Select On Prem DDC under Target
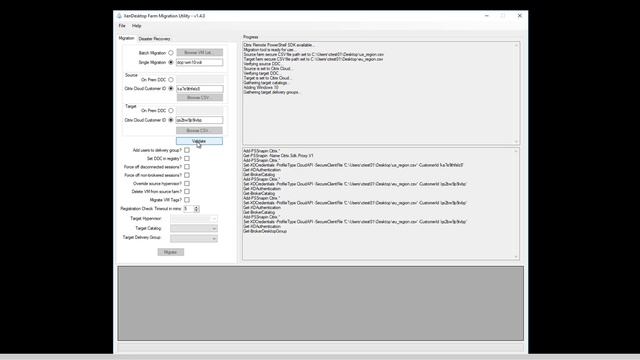 (x=171, y=111)
